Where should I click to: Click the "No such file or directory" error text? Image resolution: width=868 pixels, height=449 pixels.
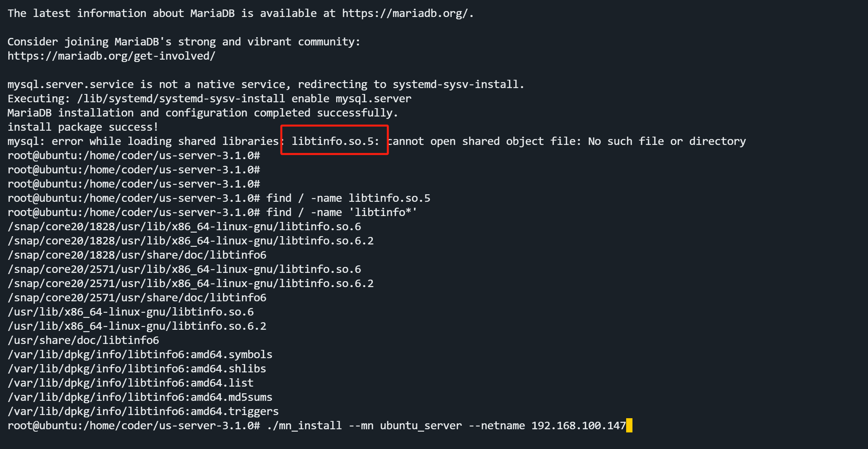pos(667,141)
